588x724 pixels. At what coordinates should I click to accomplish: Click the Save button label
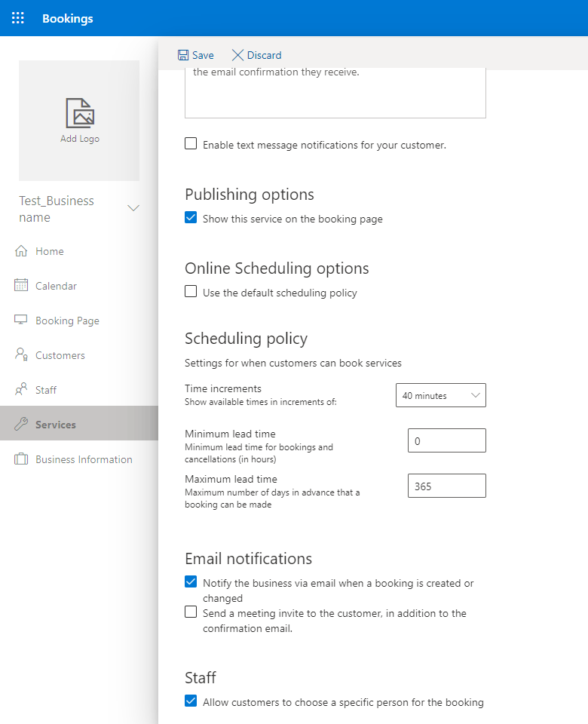pos(203,55)
